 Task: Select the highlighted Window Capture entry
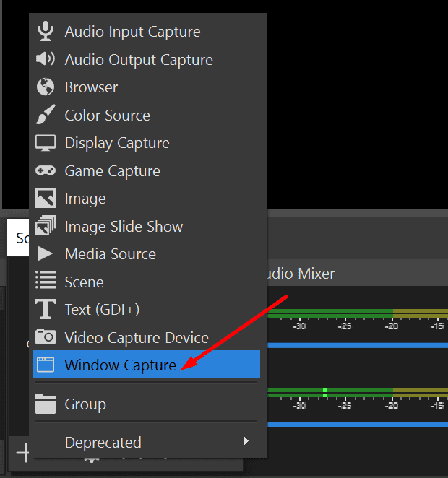[147, 365]
